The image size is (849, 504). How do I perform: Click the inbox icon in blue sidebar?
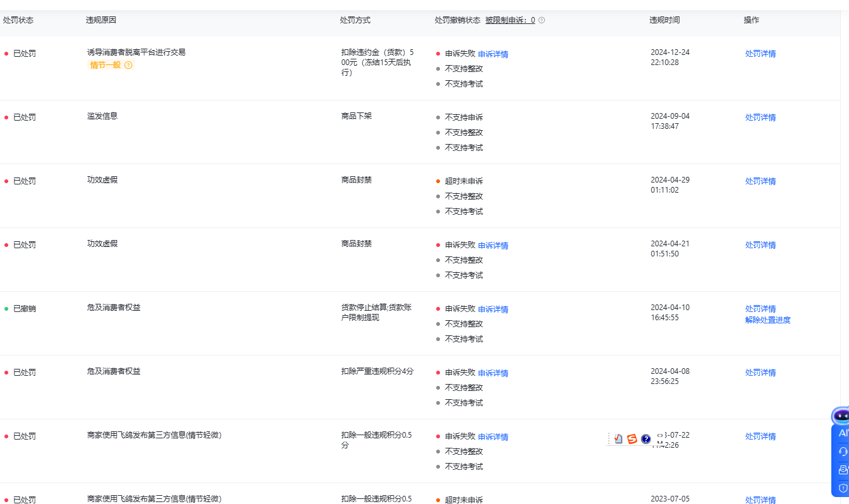tap(843, 470)
